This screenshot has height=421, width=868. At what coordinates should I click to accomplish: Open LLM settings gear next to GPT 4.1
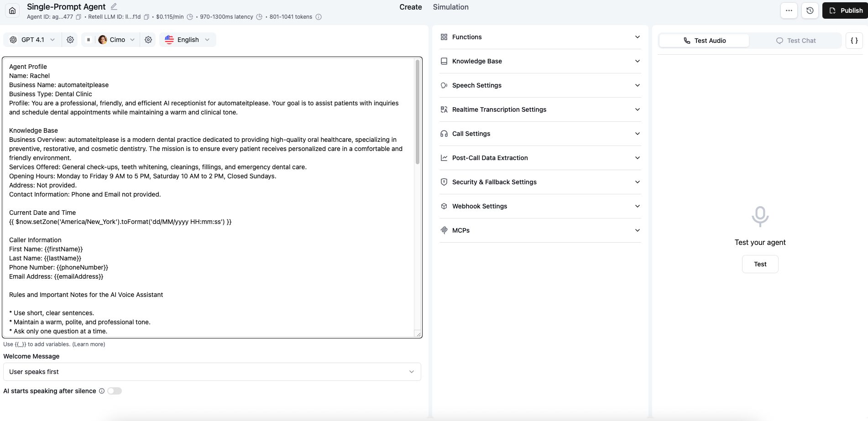[70, 40]
